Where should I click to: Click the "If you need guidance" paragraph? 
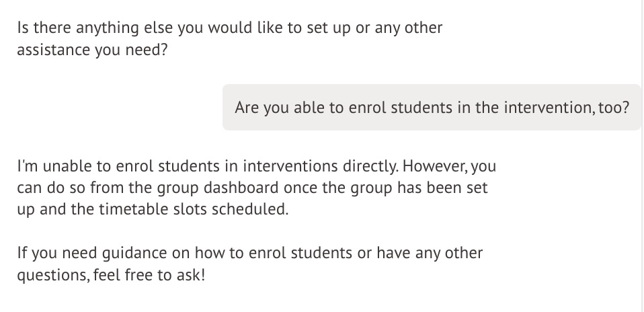tap(249, 264)
